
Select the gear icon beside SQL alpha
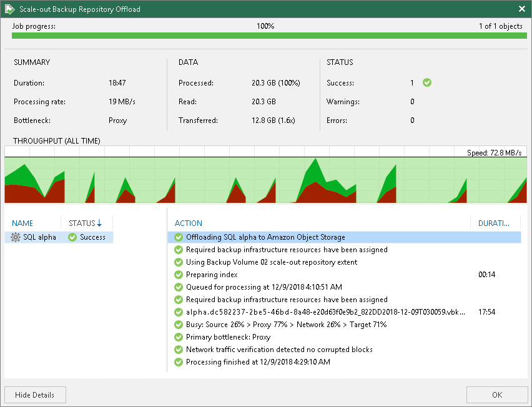click(x=16, y=237)
